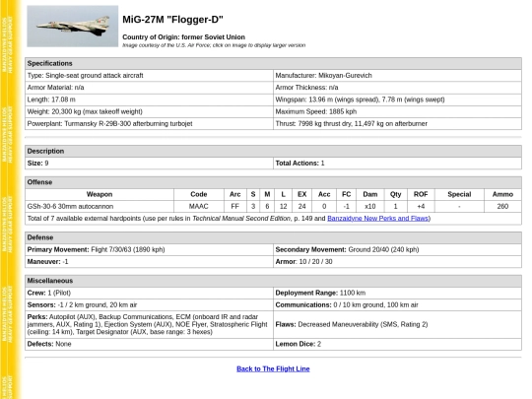Select Flaws Decreased Maneuverability cell
This screenshot has height=399, width=532.
pyautogui.click(x=397, y=324)
